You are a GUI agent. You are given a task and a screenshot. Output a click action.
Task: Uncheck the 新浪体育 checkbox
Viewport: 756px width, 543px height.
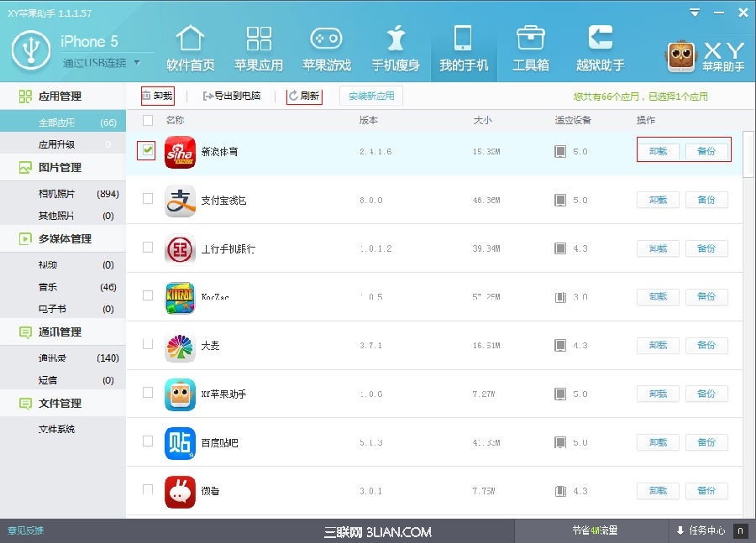pyautogui.click(x=148, y=150)
